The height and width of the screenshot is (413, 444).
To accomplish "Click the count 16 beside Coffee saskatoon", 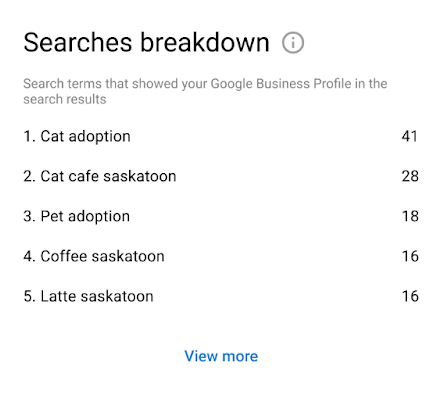I will click(x=410, y=256).
